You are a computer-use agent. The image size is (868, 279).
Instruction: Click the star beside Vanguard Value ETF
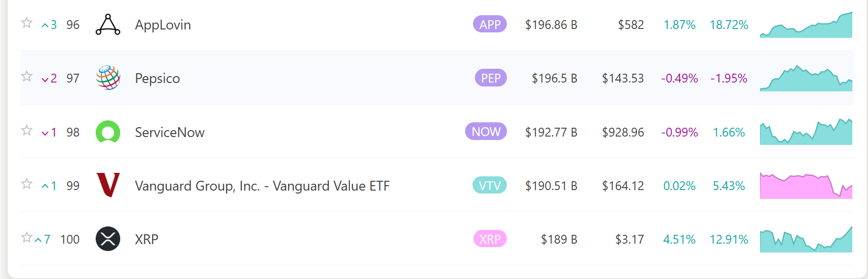point(26,184)
